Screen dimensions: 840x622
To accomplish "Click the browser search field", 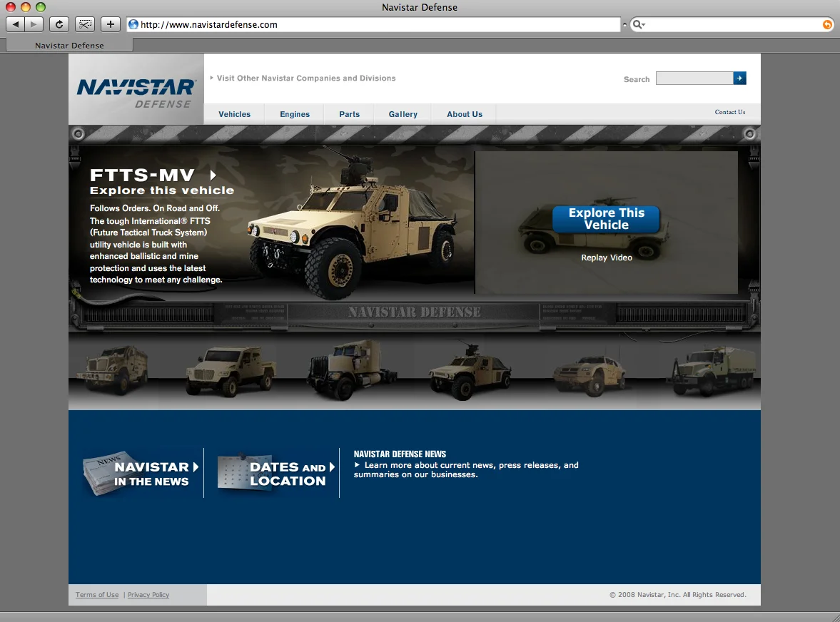I will [x=732, y=24].
